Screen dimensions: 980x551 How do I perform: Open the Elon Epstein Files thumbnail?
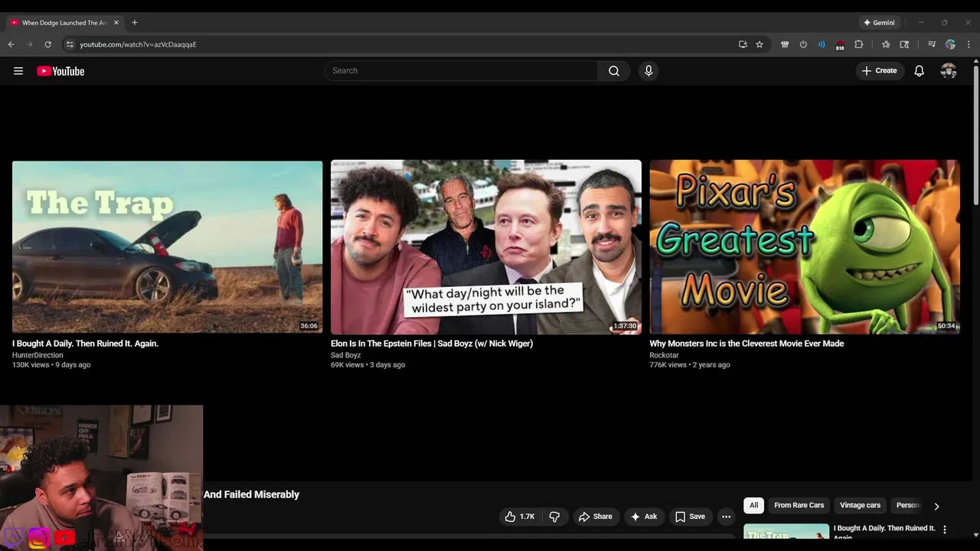pos(486,246)
